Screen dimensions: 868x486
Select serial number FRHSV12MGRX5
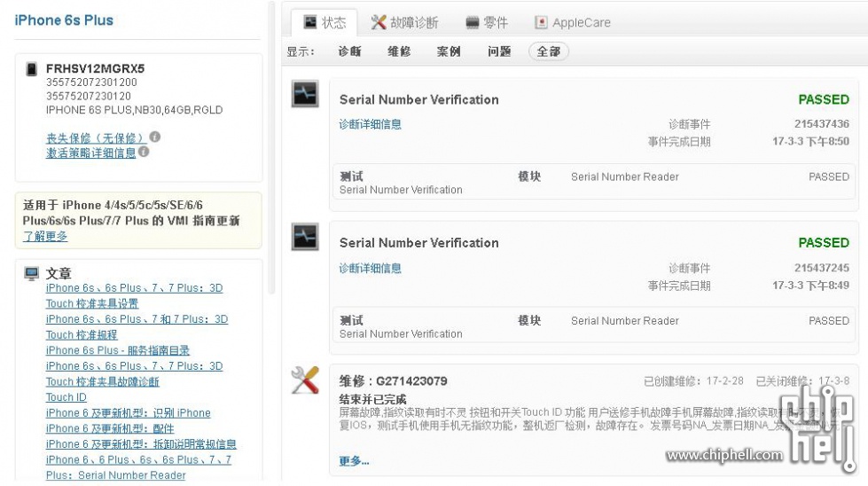(x=95, y=68)
